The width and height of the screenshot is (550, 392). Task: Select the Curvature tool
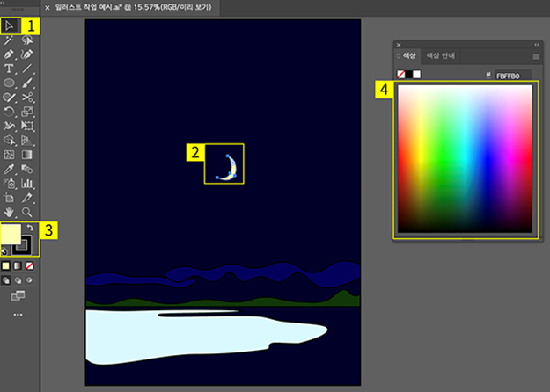[27, 54]
